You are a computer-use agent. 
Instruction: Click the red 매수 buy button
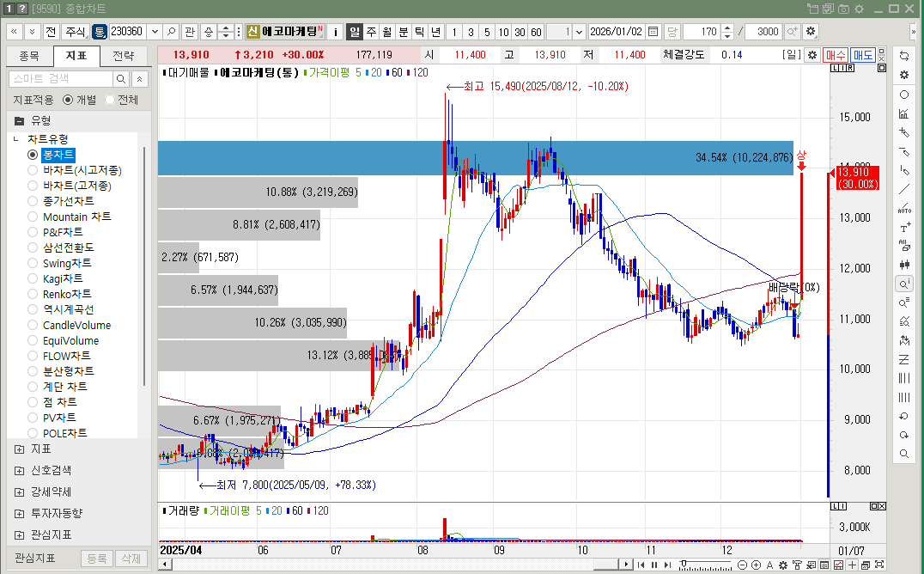pos(835,55)
